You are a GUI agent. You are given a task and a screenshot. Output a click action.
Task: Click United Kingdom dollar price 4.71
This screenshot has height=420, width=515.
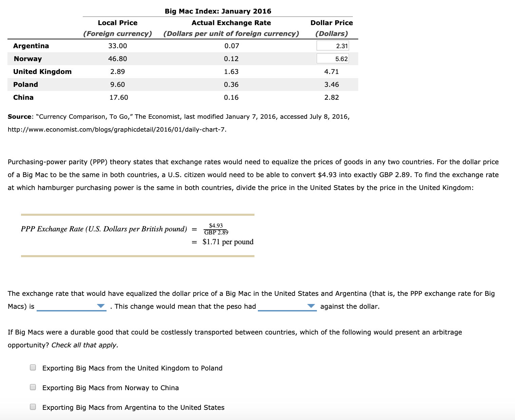[331, 72]
